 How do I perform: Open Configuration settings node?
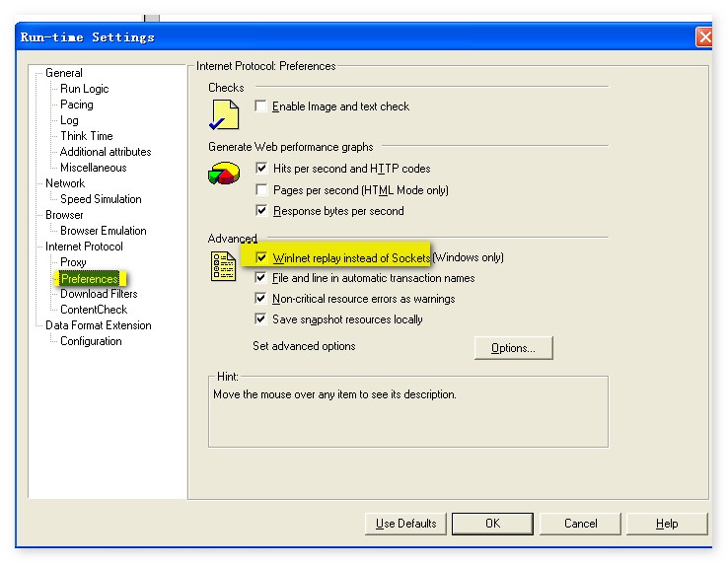tap(91, 341)
